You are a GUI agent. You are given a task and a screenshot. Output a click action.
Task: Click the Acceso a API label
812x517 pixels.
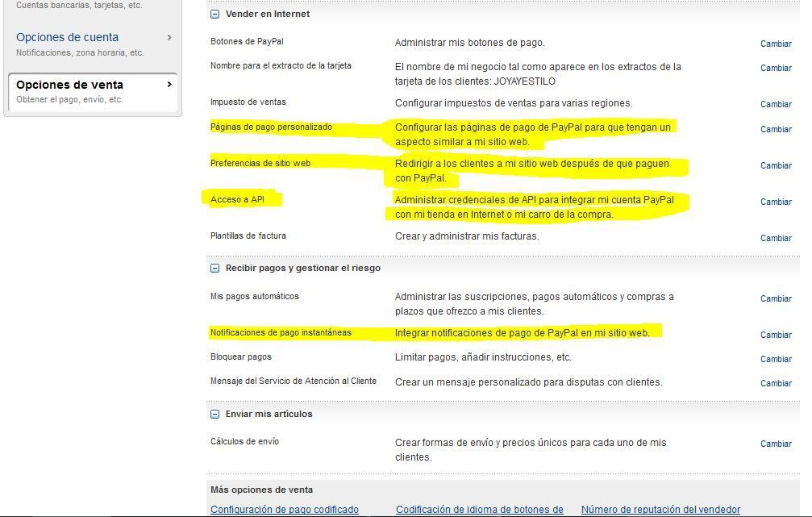click(237, 199)
